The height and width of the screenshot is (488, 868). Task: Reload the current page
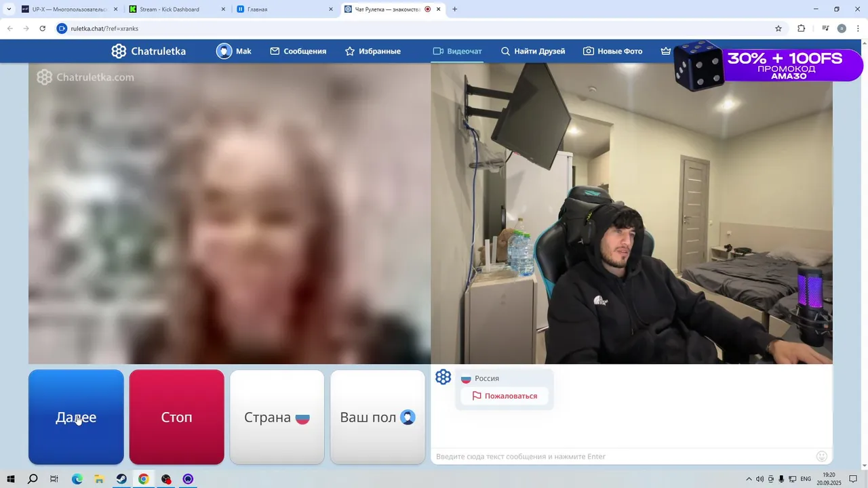42,28
